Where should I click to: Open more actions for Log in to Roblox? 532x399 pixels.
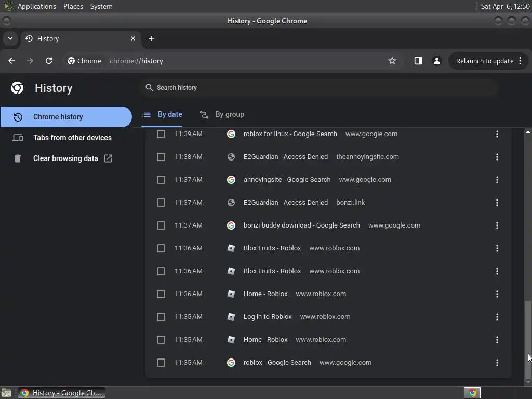coord(497,317)
